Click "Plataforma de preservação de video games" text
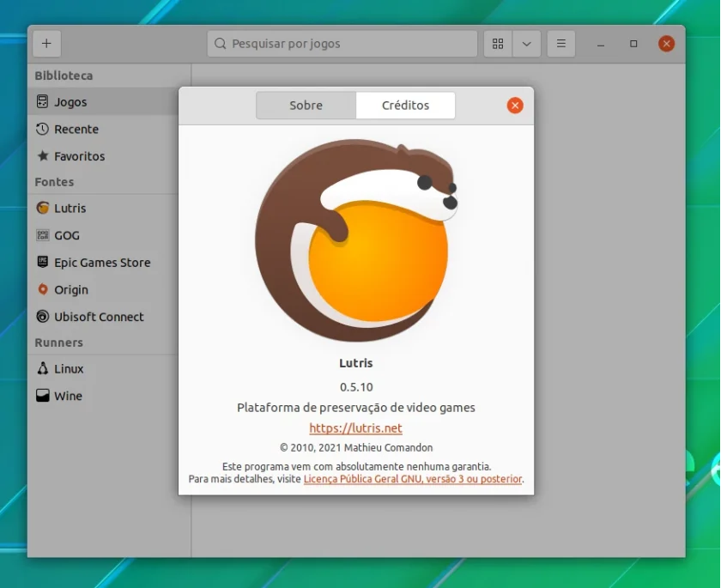Viewport: 721px width, 588px height. (356, 408)
